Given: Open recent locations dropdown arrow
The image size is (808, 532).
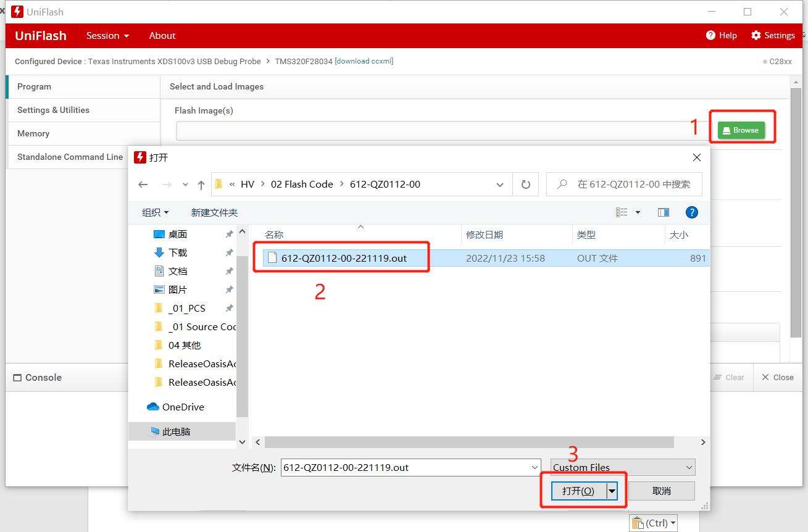Looking at the screenshot, I should coord(185,185).
